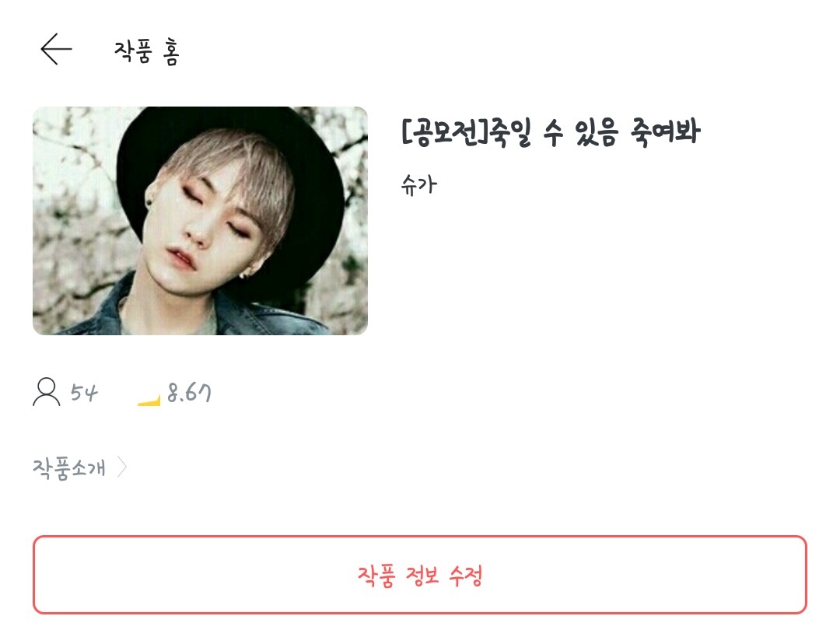Click the 홈 word in the top header
Image resolution: width=840 pixels, height=630 pixels.
[171, 53]
